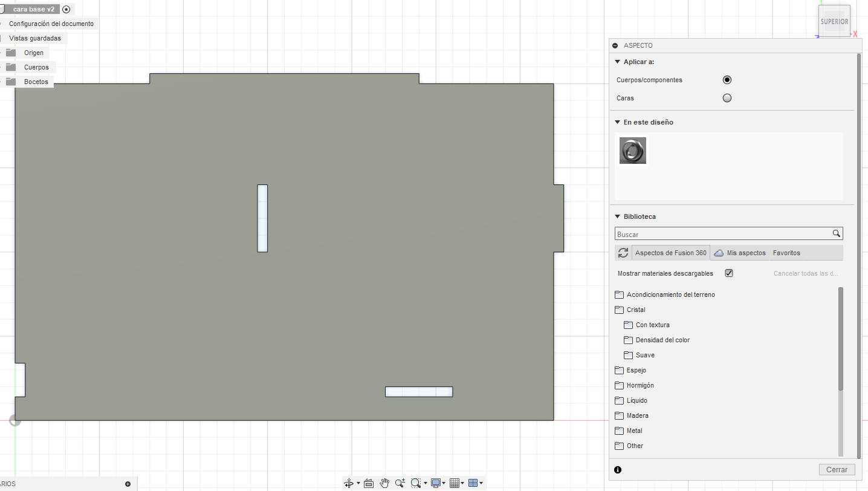868x491 pixels.
Task: Click the Cuerpos folder icon
Action: coord(11,67)
